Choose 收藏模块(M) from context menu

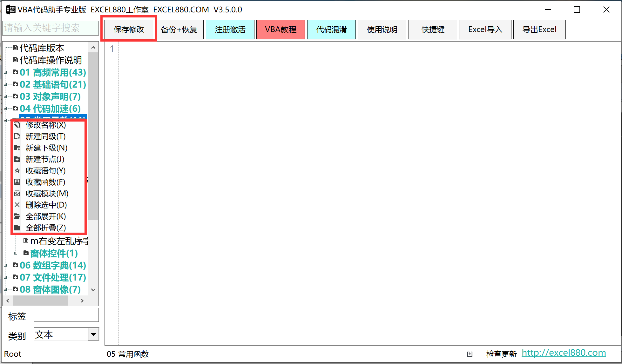click(x=49, y=194)
